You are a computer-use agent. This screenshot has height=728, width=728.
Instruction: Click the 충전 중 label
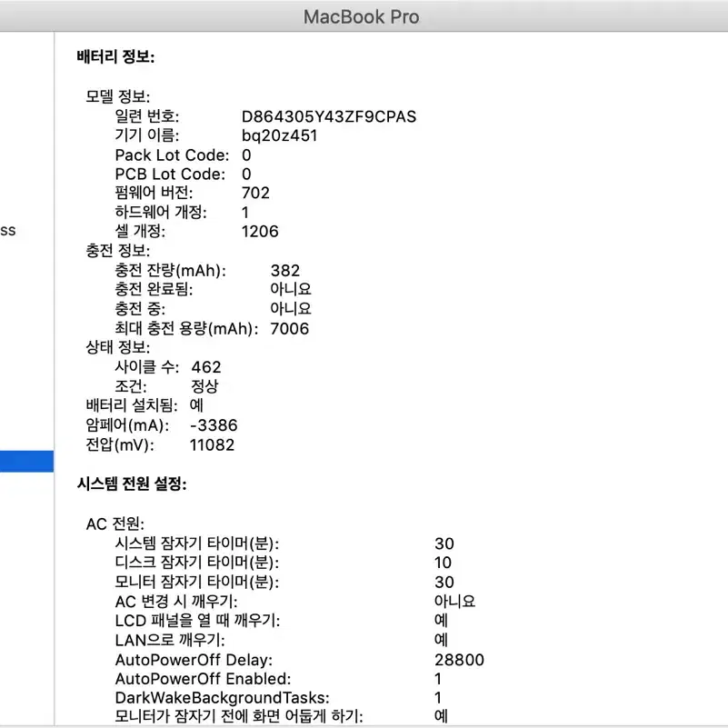[140, 308]
